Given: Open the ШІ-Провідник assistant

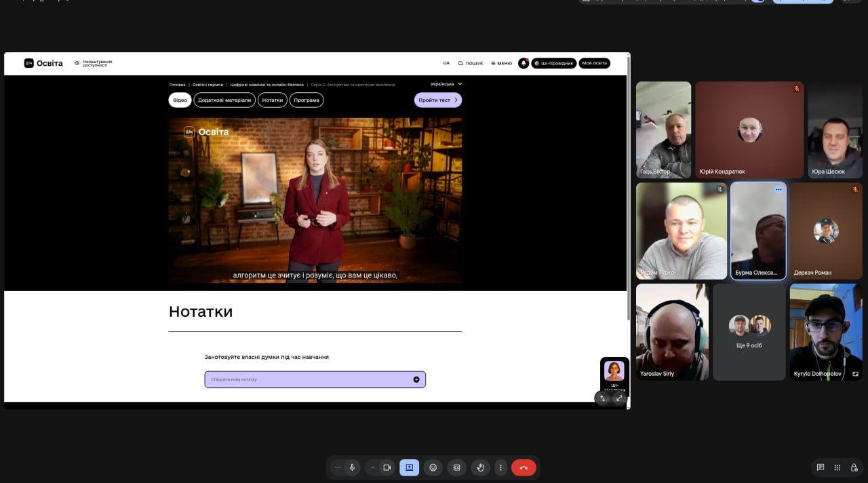Looking at the screenshot, I should coord(553,63).
